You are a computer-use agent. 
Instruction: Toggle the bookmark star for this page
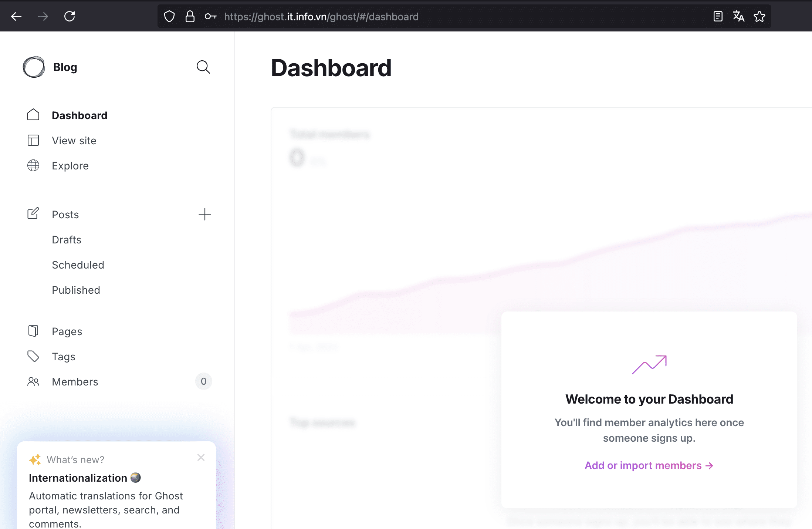click(x=759, y=16)
